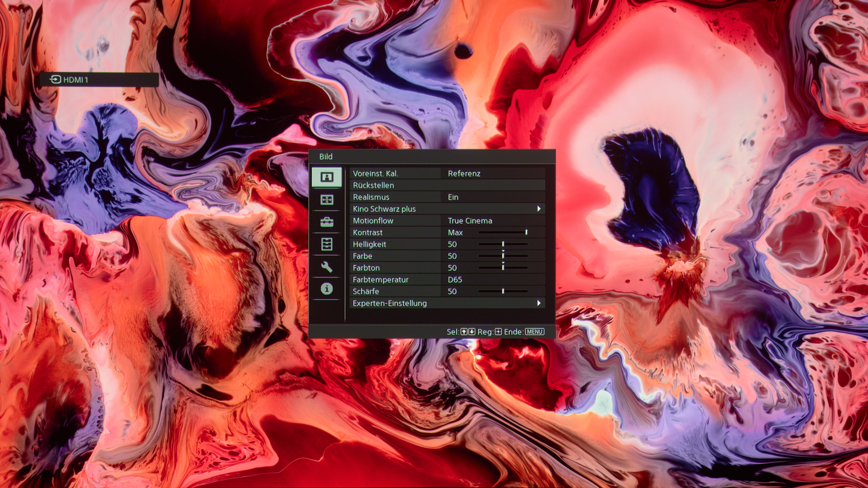Click the MENU key icon at bottom
The image size is (868, 488).
click(535, 332)
